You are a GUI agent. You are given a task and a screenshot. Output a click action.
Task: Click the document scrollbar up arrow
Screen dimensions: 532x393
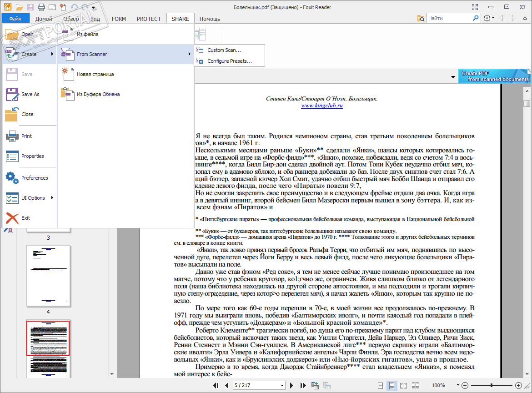[527, 91]
